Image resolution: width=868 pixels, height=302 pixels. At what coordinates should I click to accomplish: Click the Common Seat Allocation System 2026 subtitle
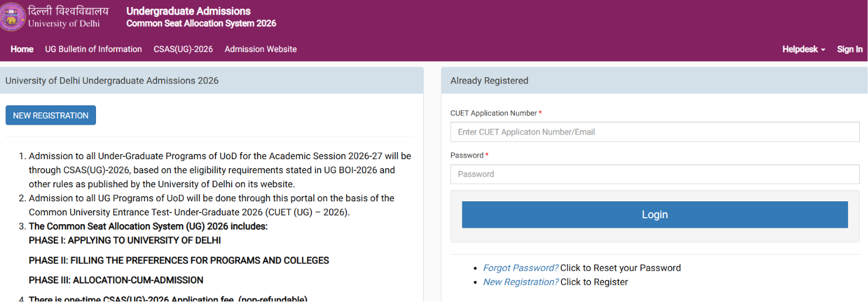pyautogui.click(x=201, y=24)
